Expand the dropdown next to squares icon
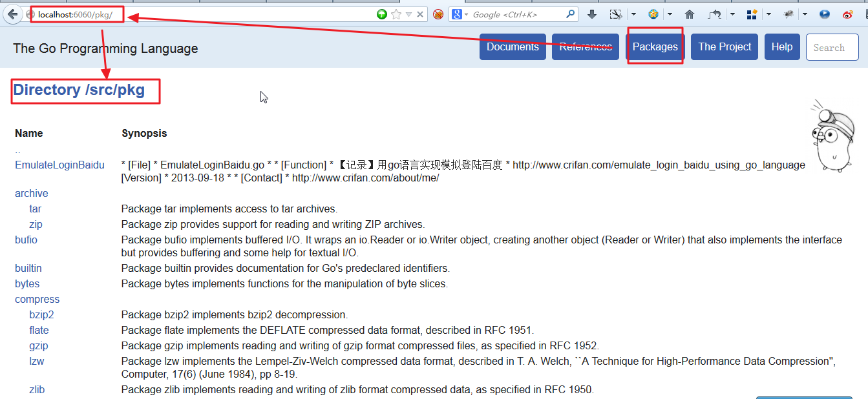The width and height of the screenshot is (868, 399). [768, 14]
